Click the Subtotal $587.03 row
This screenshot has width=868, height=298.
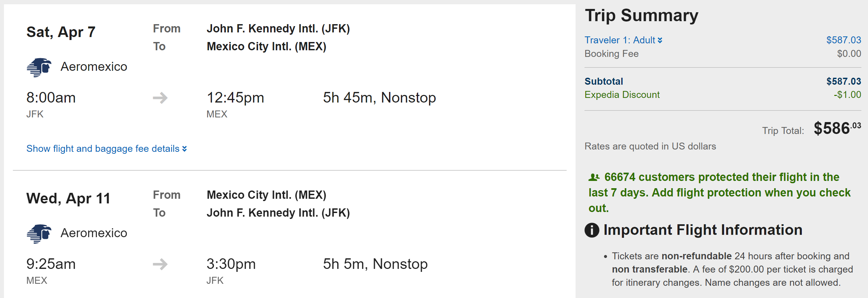722,81
